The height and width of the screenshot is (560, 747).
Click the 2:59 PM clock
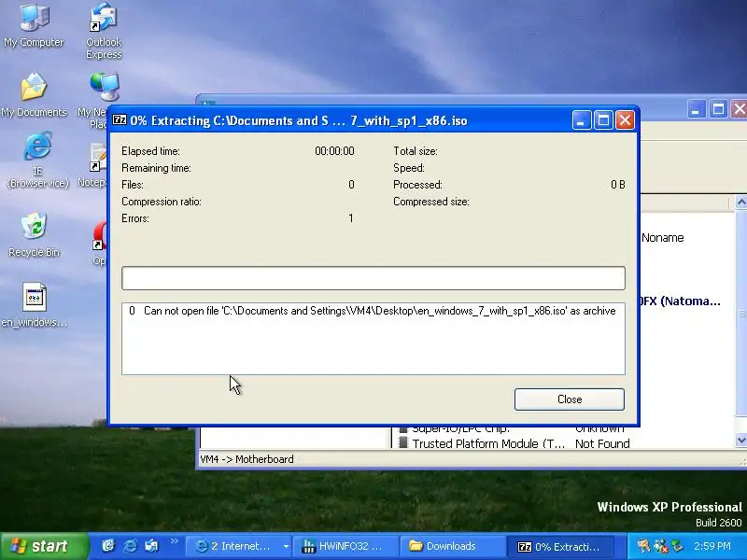[712, 546]
